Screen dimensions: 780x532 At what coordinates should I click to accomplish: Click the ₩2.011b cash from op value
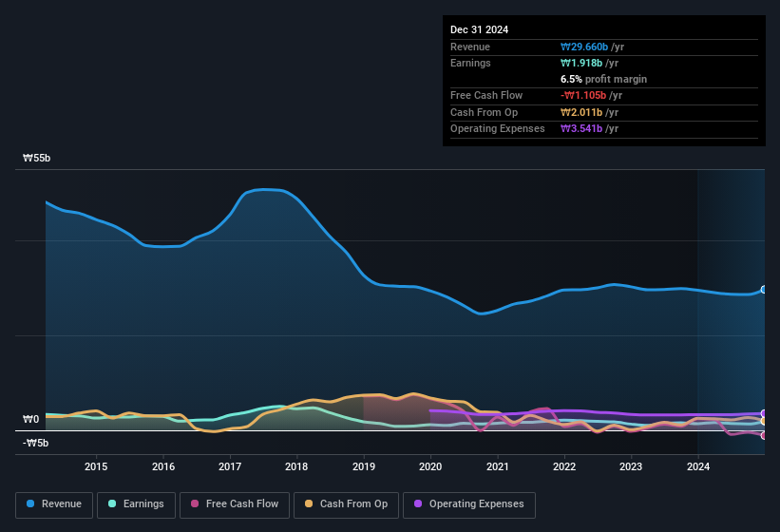coord(581,112)
